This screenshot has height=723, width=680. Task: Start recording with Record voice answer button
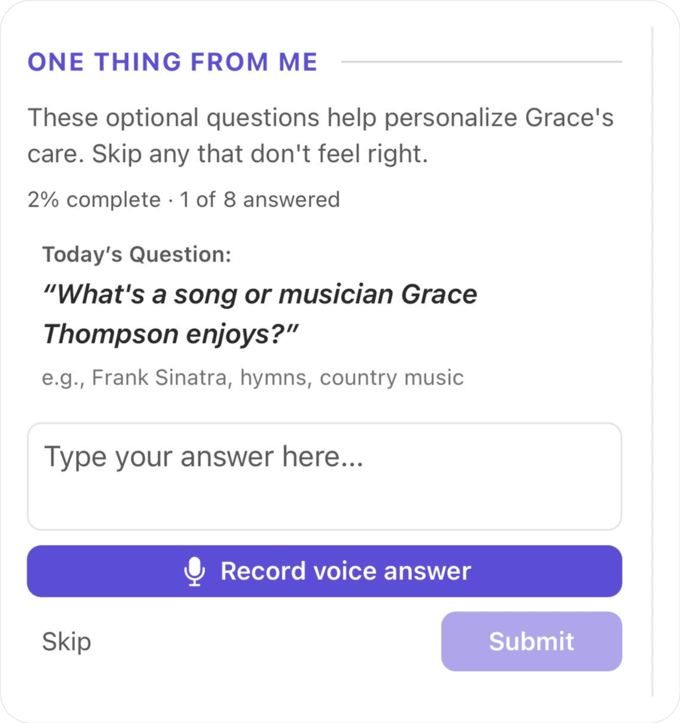coord(325,571)
